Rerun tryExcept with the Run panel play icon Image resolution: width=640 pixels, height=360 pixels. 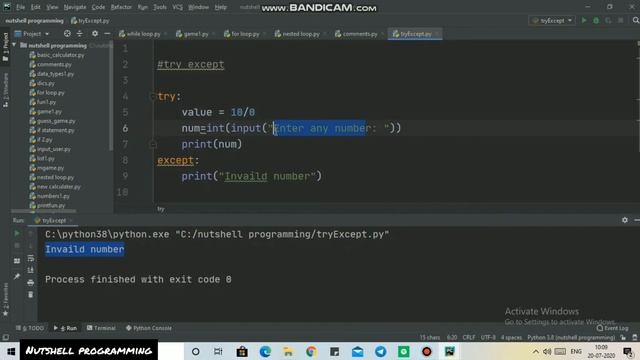coord(17,233)
